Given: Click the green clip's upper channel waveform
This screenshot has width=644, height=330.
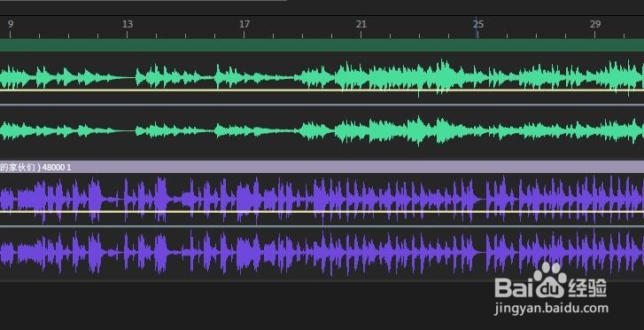Looking at the screenshot, I should click(x=322, y=77).
